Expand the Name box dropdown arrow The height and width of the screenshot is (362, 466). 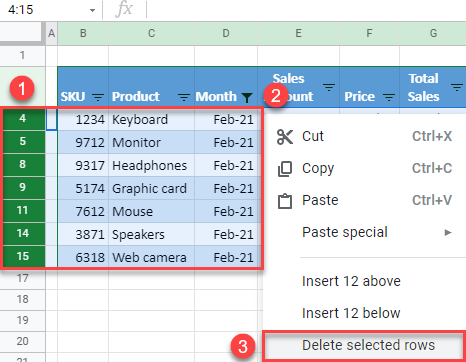(92, 10)
